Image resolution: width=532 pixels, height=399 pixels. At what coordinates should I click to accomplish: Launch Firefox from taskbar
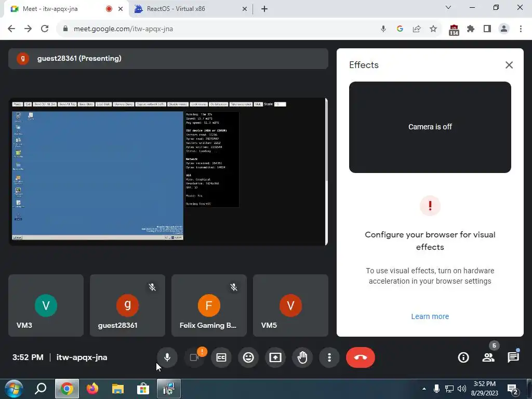pos(92,389)
